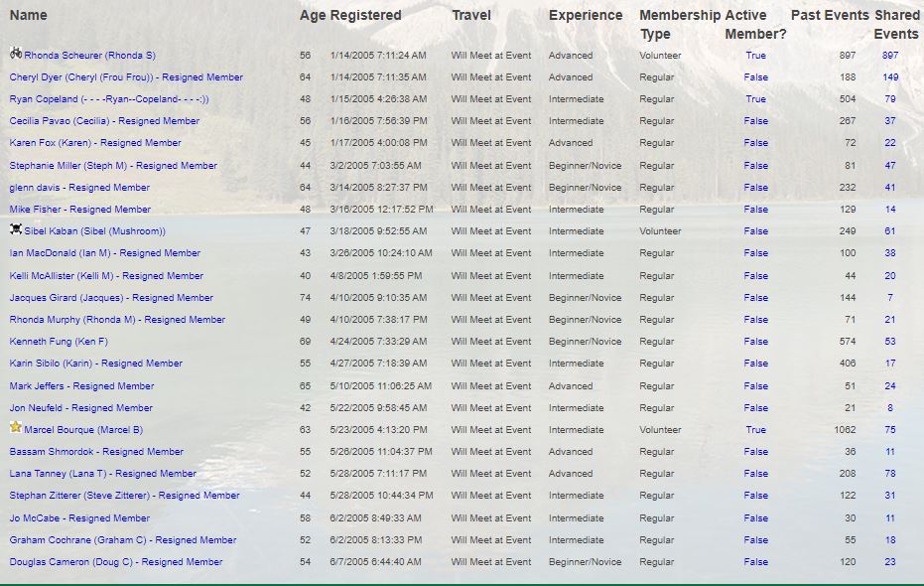The image size is (924, 586).
Task: Click past events value 1062
Action: click(845, 430)
